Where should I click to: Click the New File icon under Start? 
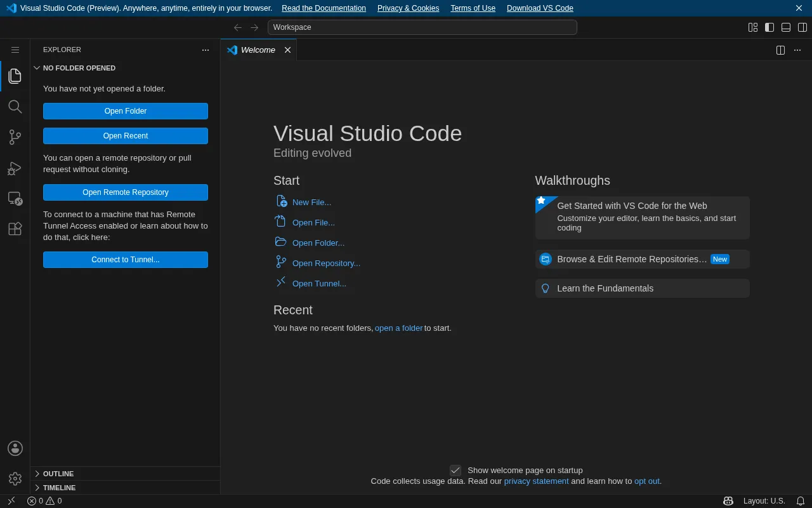[x=282, y=202]
